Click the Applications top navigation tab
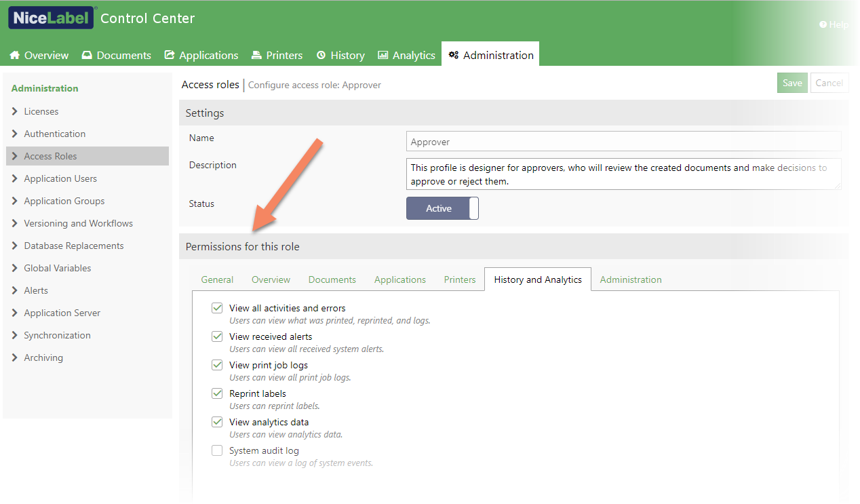Viewport: 860px width, 504px height. pos(200,55)
